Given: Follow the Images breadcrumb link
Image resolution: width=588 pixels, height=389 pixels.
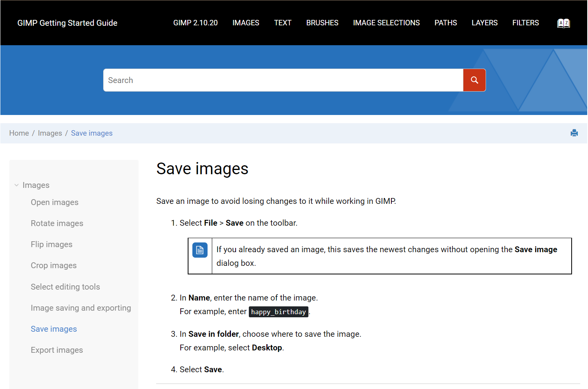Looking at the screenshot, I should point(50,133).
